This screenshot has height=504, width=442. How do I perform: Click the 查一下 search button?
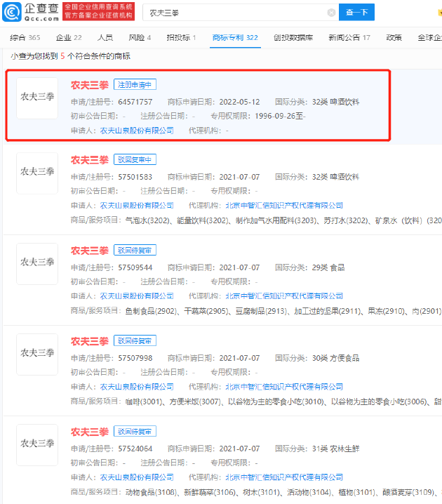pyautogui.click(x=356, y=12)
